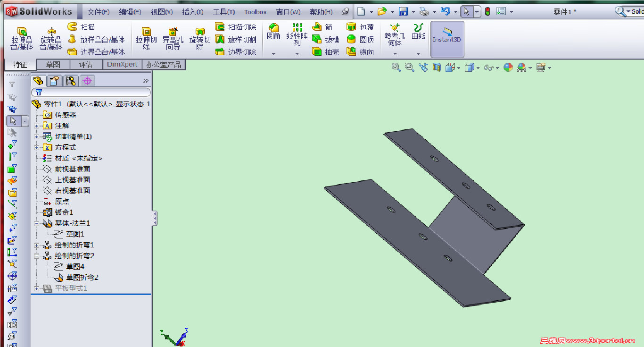Toggle the Filter Solid Bodies selection filter

pyautogui.click(x=12, y=192)
